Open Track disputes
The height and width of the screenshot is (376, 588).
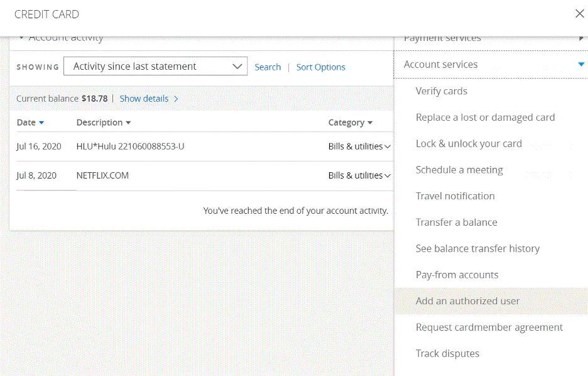[447, 353]
